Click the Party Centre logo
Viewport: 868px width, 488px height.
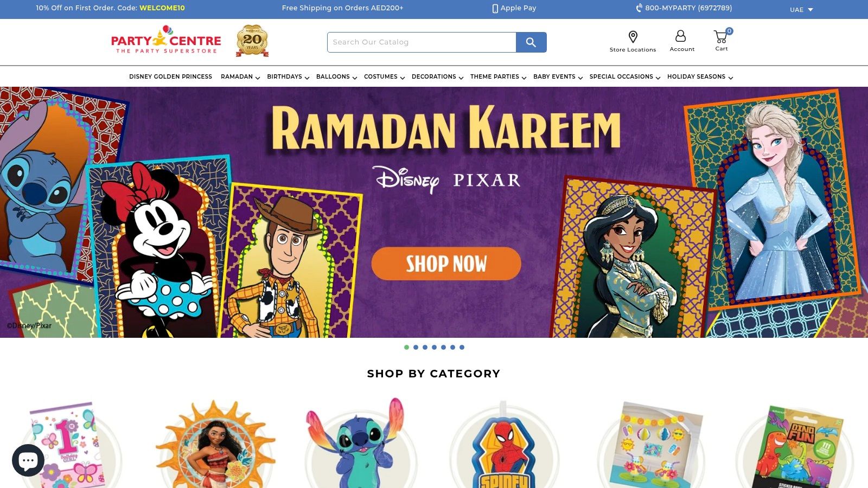166,40
